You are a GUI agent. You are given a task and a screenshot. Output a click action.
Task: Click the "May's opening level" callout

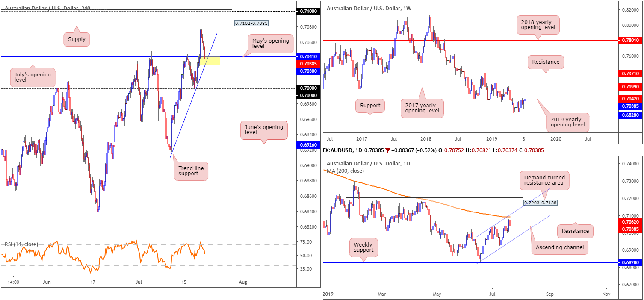pos(272,45)
